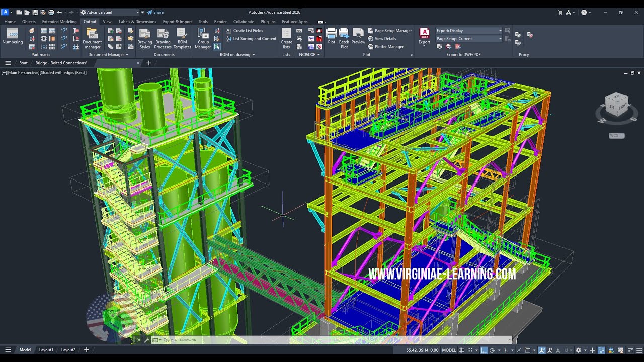Open plot Preview

pyautogui.click(x=358, y=36)
